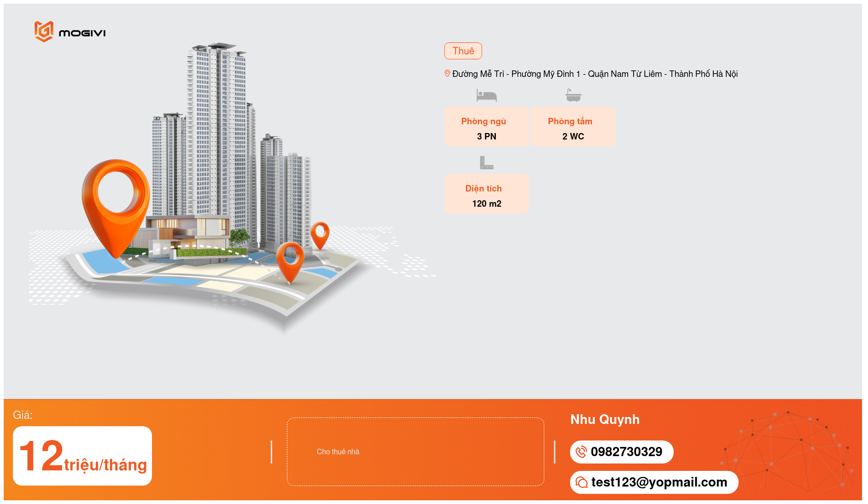Click the 12 triệu/tháng price box
868x504 pixels.
pyautogui.click(x=82, y=456)
